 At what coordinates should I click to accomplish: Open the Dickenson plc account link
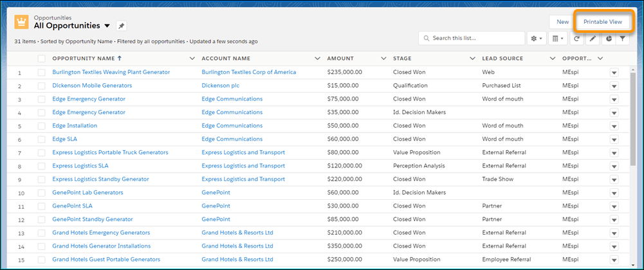coord(221,86)
